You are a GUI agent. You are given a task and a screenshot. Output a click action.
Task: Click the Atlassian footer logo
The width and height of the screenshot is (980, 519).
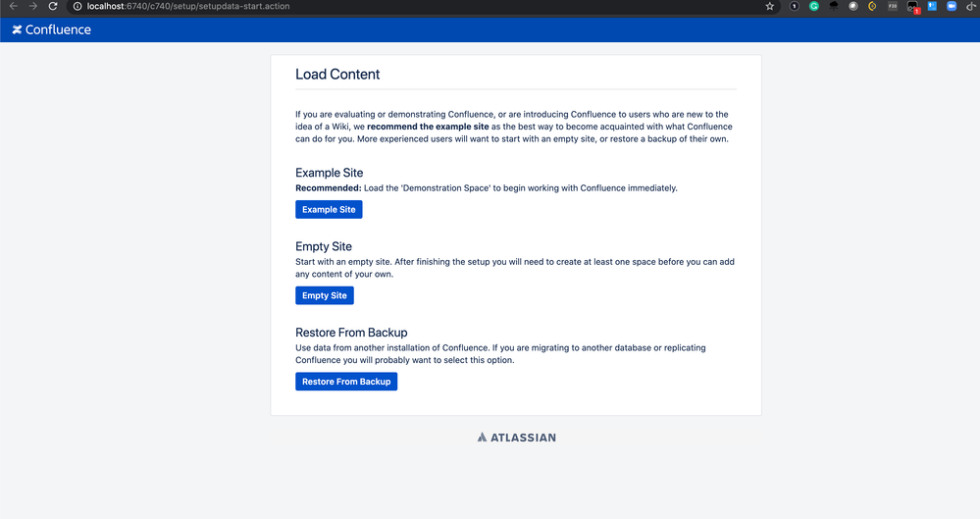pyautogui.click(x=516, y=438)
